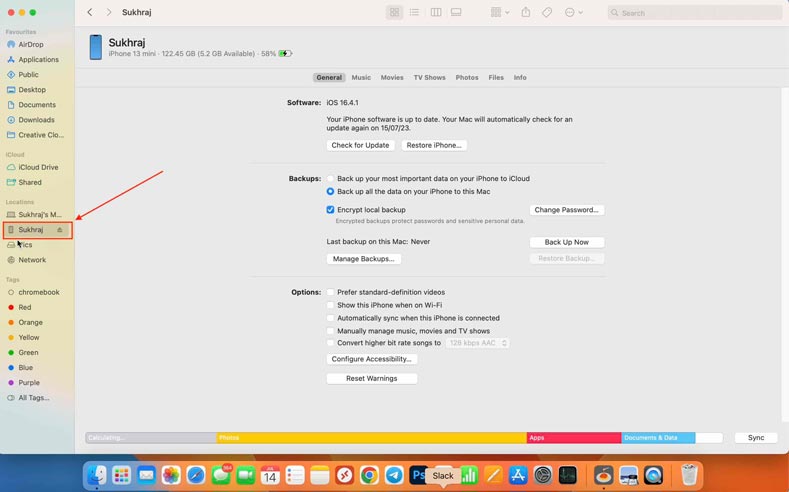Viewport: 789px width, 492px height.
Task: Eject the Sukhraj iPhone in sidebar
Action: (x=60, y=230)
